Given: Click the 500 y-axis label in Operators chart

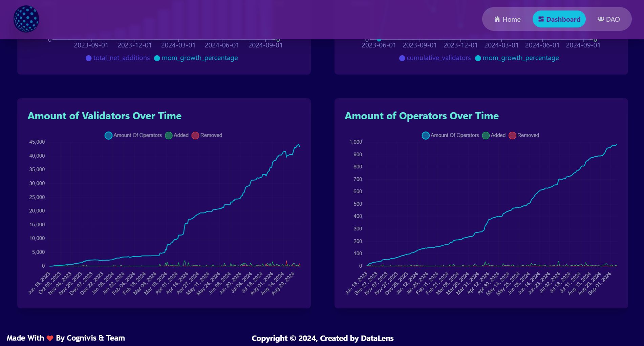Looking at the screenshot, I should 358,204.
